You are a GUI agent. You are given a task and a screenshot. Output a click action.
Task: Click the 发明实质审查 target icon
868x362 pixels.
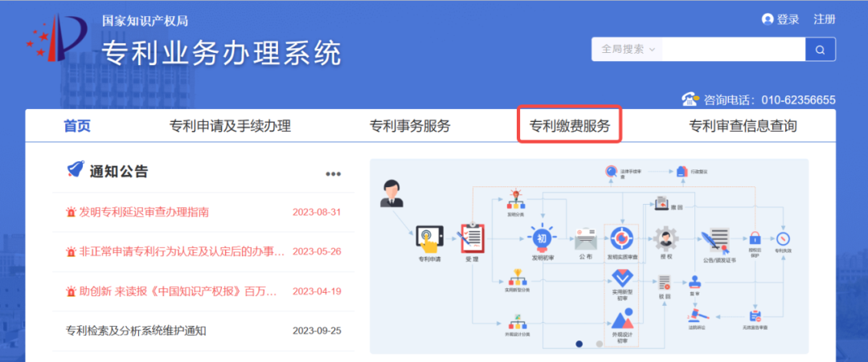(621, 238)
